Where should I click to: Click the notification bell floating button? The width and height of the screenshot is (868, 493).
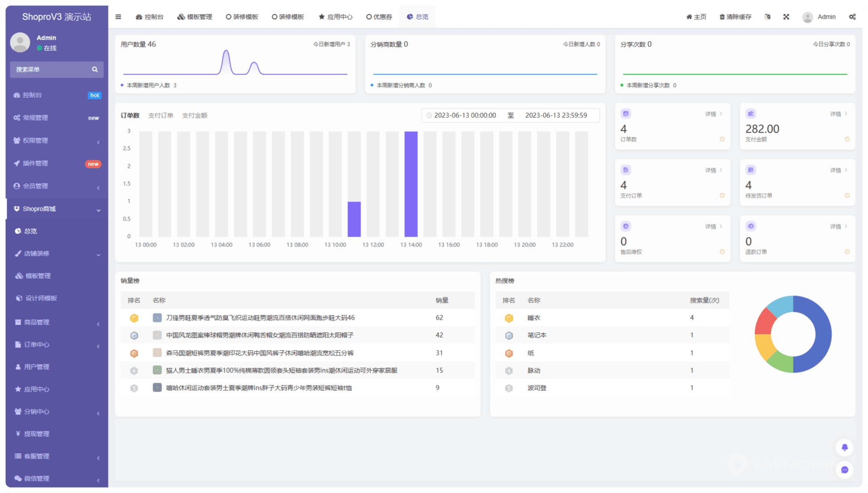click(844, 447)
